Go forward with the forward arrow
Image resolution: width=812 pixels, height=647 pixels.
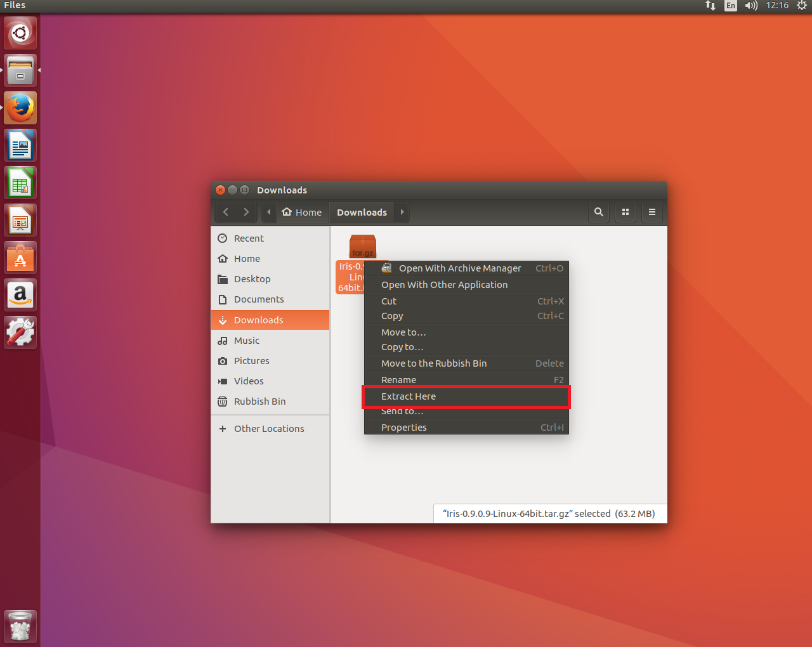click(246, 212)
